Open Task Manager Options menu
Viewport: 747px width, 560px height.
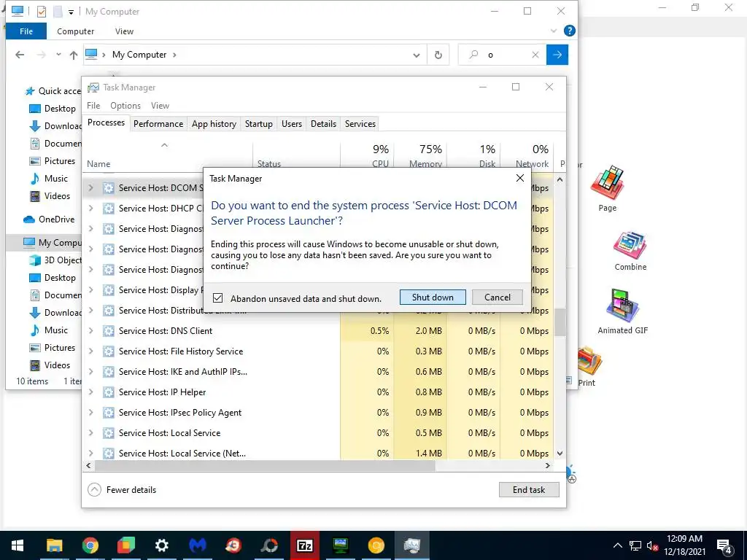[x=125, y=106]
